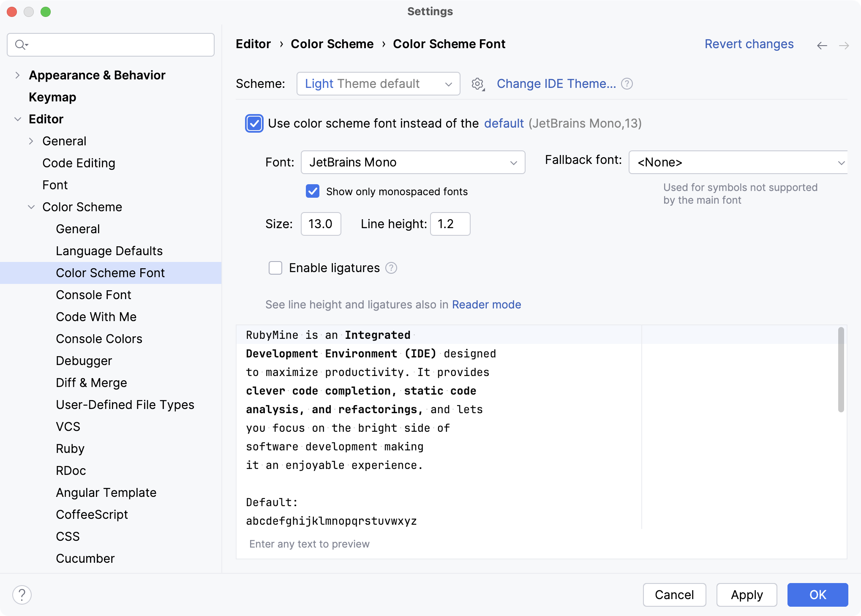The width and height of the screenshot is (861, 616).
Task: Click the Enter any text to preview field
Action: (309, 544)
